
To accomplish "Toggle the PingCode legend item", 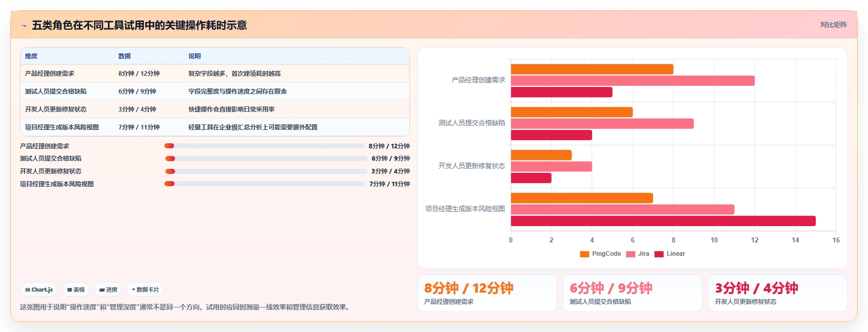I will pyautogui.click(x=600, y=254).
